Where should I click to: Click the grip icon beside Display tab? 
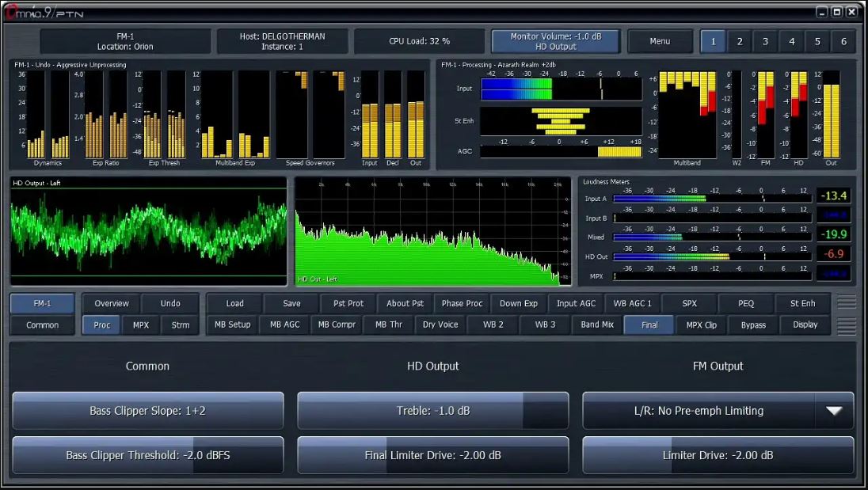point(847,325)
